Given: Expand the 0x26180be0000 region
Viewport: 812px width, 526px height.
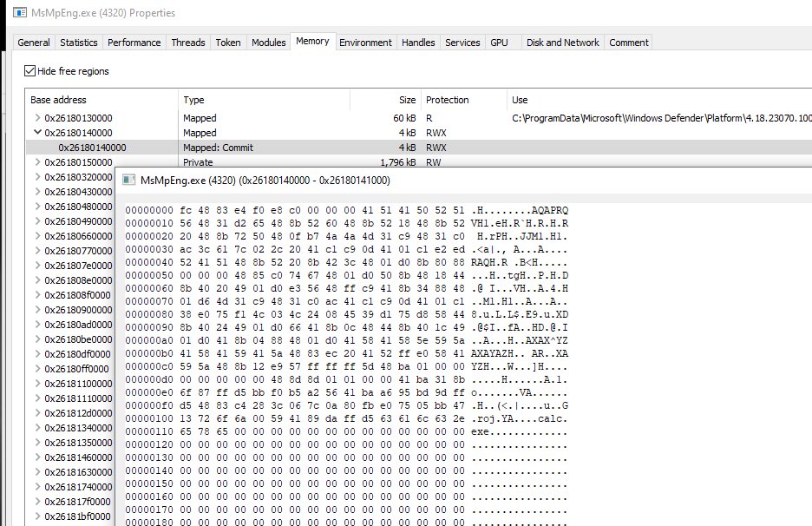Looking at the screenshot, I should (x=37, y=339).
